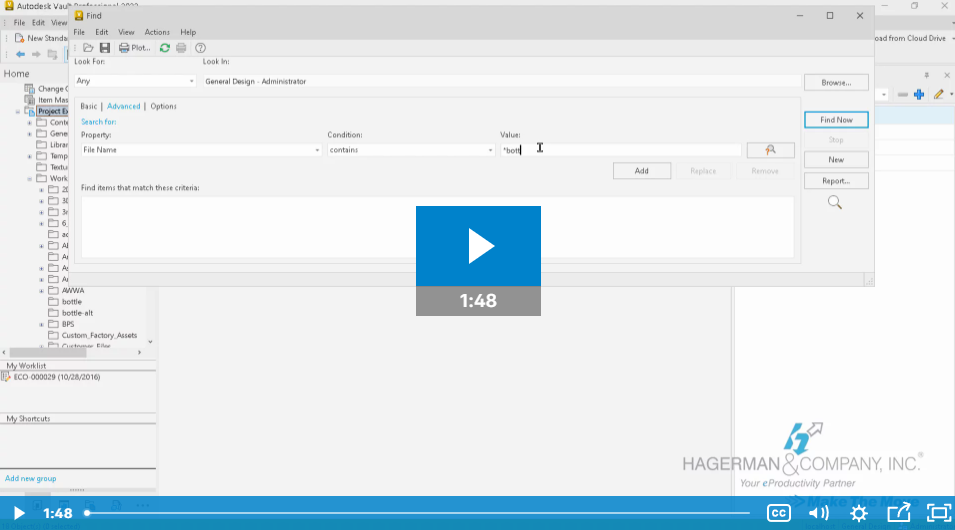This screenshot has width=955, height=530.
Task: Collapse the Work folder in tree
Action: pyautogui.click(x=29, y=179)
